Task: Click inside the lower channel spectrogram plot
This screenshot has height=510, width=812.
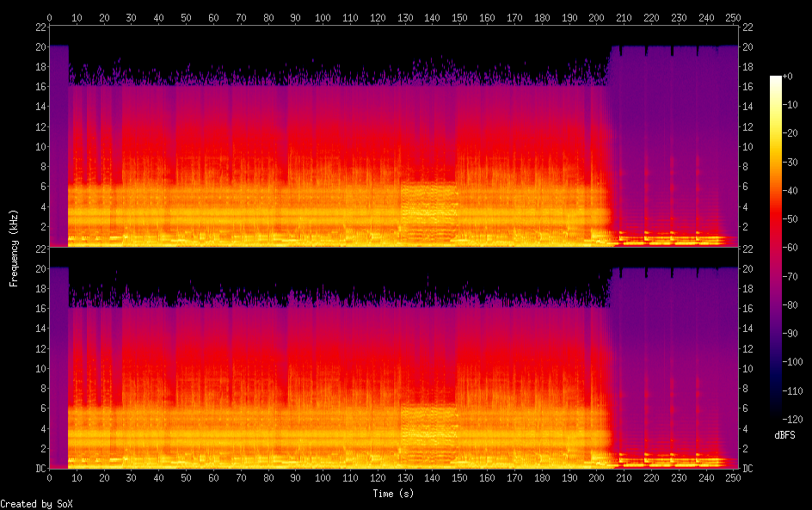Action: pyautogui.click(x=394, y=359)
